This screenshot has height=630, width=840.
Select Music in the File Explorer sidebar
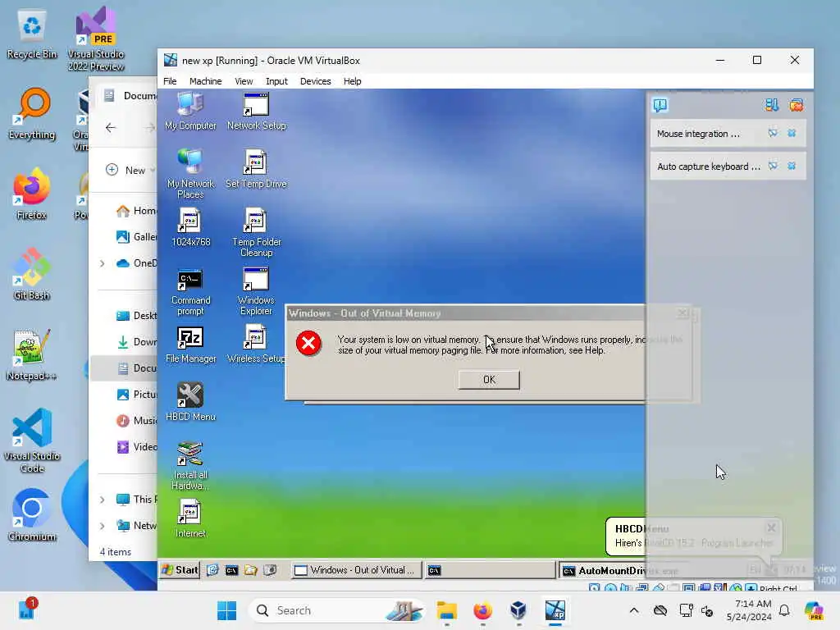click(x=136, y=421)
